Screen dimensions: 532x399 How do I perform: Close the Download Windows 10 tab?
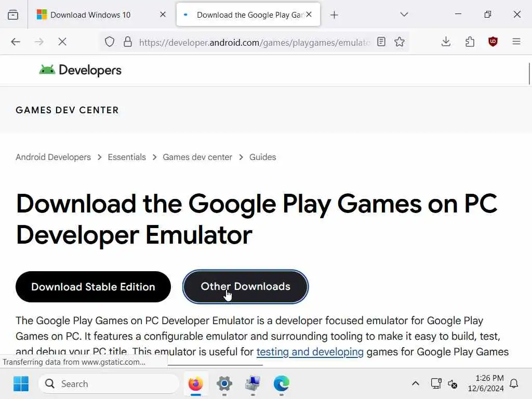coord(163,14)
